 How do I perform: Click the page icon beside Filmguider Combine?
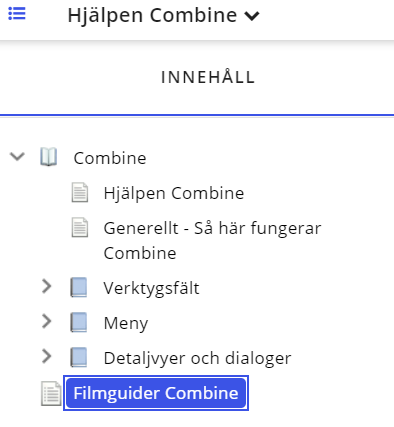tap(51, 394)
